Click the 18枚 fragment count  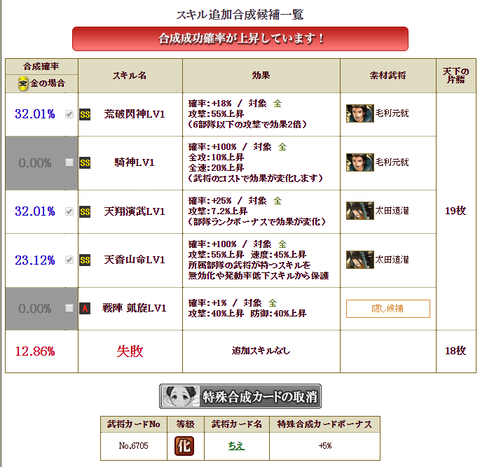click(x=456, y=351)
